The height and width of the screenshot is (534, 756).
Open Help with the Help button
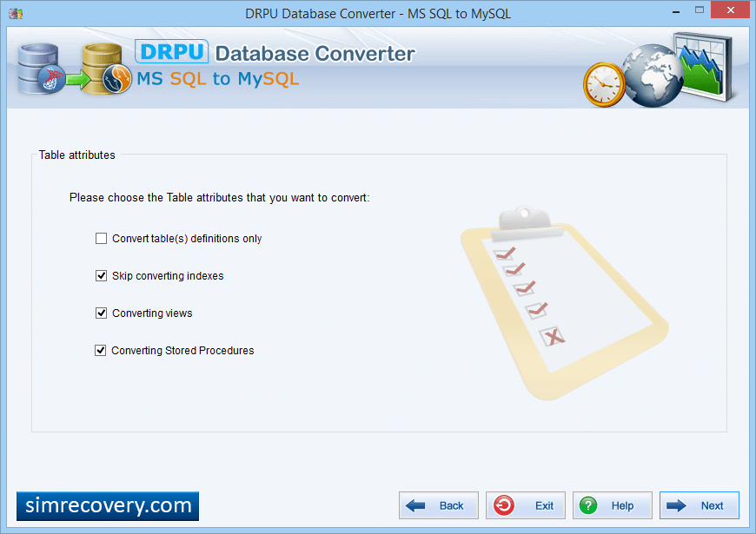pyautogui.click(x=613, y=505)
